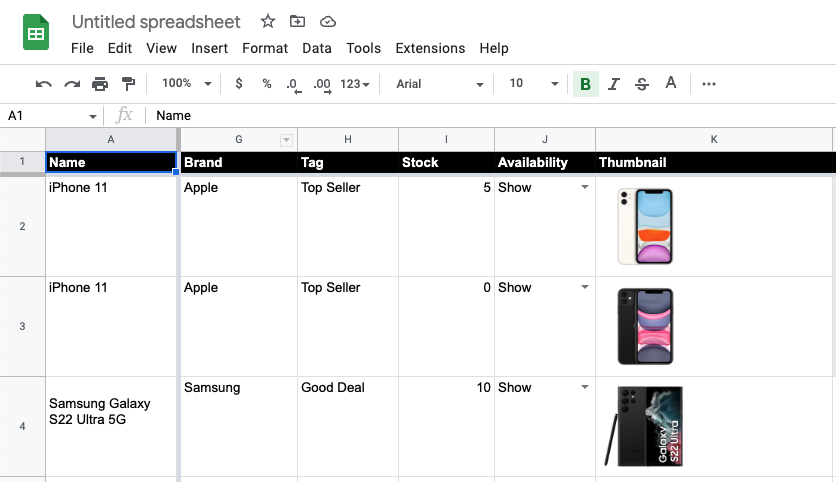
Task: Open the zoom level dropdown
Action: pyautogui.click(x=187, y=84)
